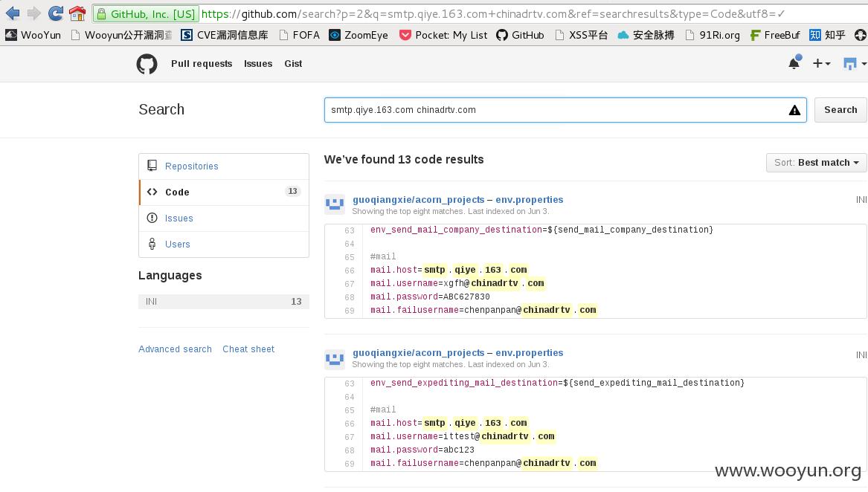868x492 pixels.
Task: Open the XSS平台 bookmark
Action: (x=581, y=35)
